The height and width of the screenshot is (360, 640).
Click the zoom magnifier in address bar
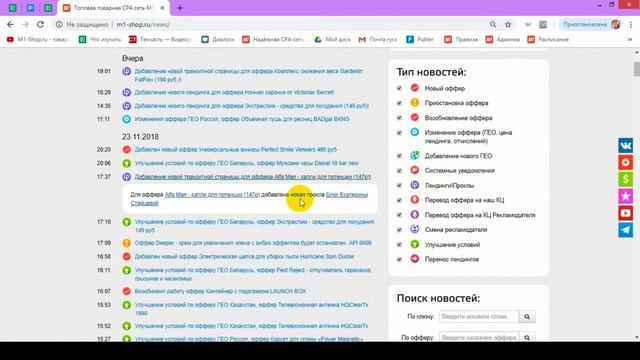click(493, 24)
